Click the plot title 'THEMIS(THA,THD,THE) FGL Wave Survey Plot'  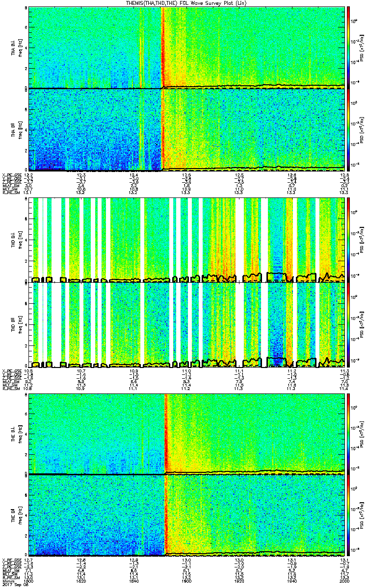tap(186, 3)
